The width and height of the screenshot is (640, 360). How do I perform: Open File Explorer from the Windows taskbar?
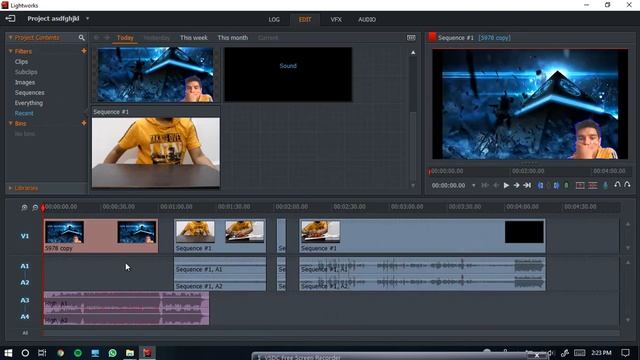(x=130, y=353)
